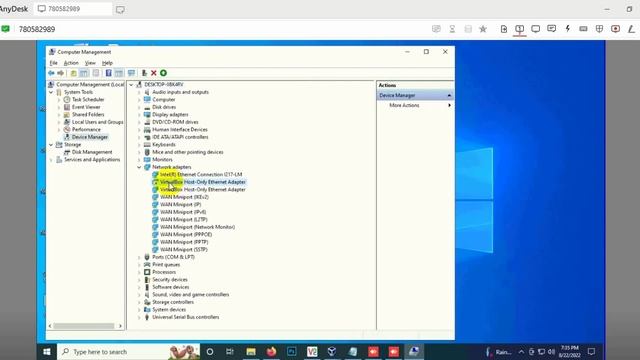Open Local Users and Groups
The width and height of the screenshot is (640, 360).
pos(98,122)
